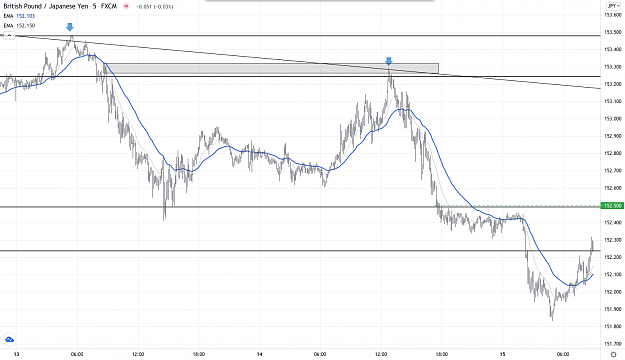Click the 152.000 price axis label
This screenshot has width=625, height=360.
[613, 292]
